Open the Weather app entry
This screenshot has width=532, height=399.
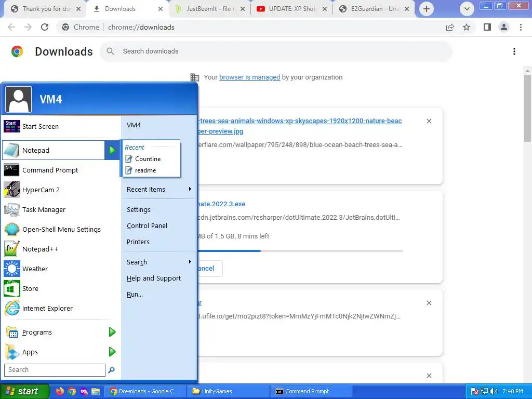click(61, 269)
